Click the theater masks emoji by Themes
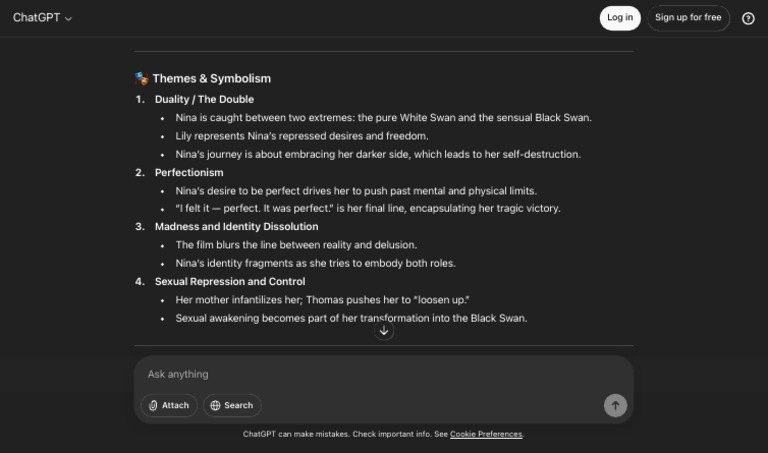The width and height of the screenshot is (768, 453). click(142, 78)
